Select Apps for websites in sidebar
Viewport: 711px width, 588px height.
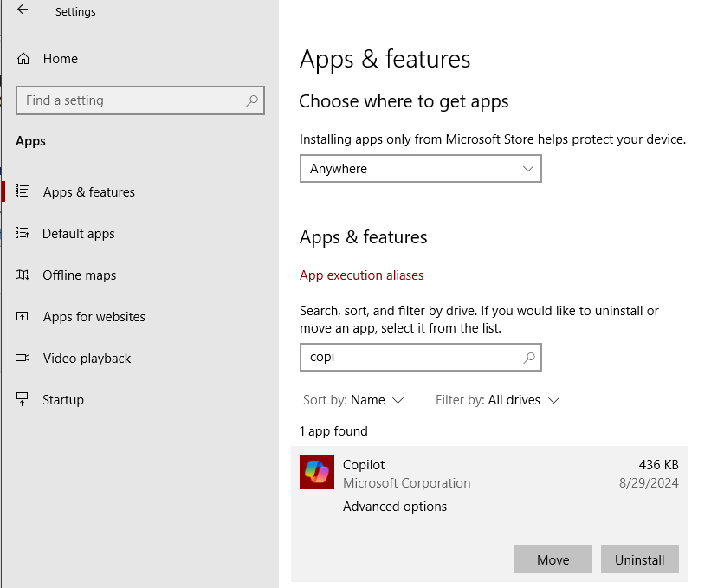[x=94, y=317]
